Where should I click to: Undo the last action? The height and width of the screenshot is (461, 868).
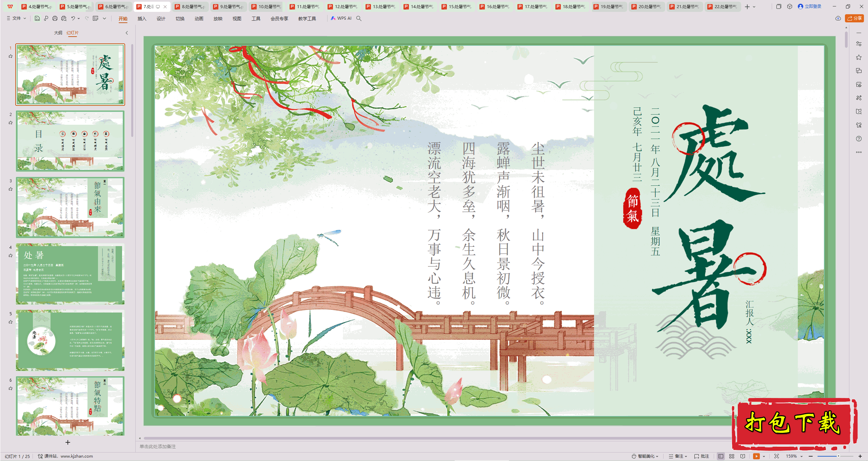pyautogui.click(x=73, y=18)
